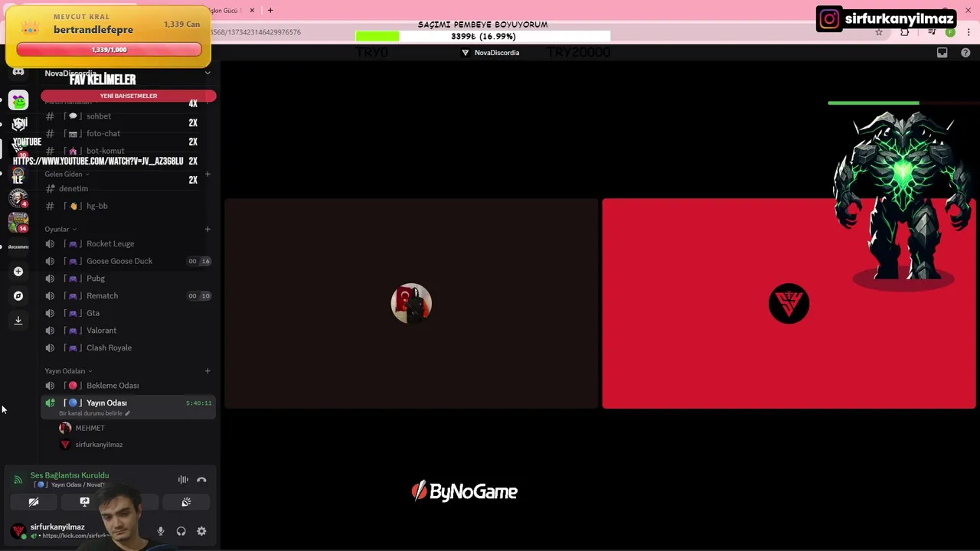Open the NovaDiscordia server dropdown chevron
This screenshot has height=551, width=980.
(x=207, y=73)
